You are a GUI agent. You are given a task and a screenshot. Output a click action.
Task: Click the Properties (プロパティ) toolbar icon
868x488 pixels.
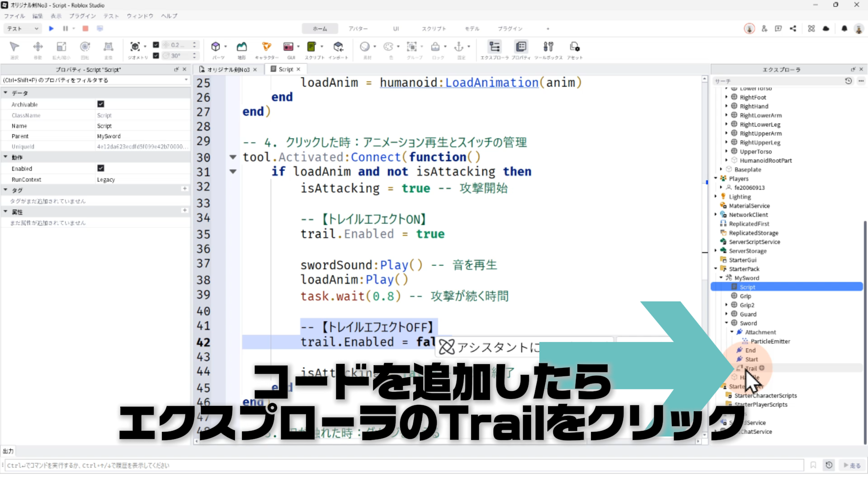[521, 47]
